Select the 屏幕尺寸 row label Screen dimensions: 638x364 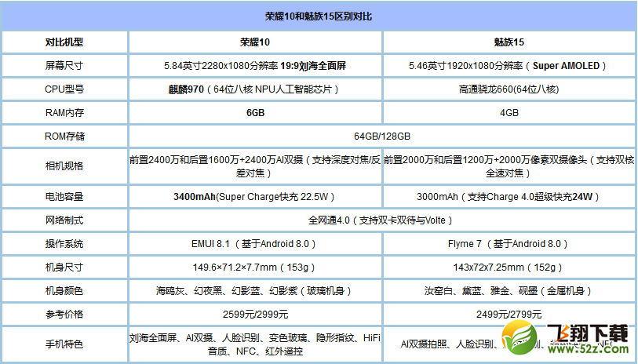64,65
